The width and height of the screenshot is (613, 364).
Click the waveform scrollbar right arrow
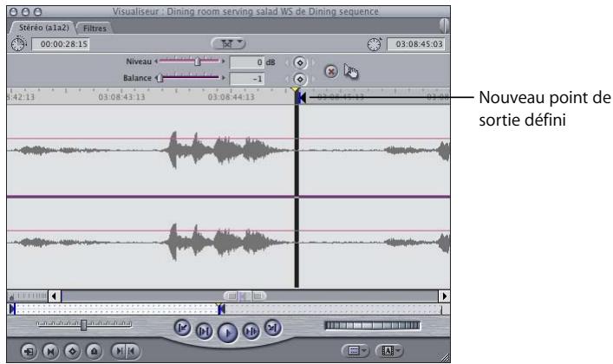(444, 296)
